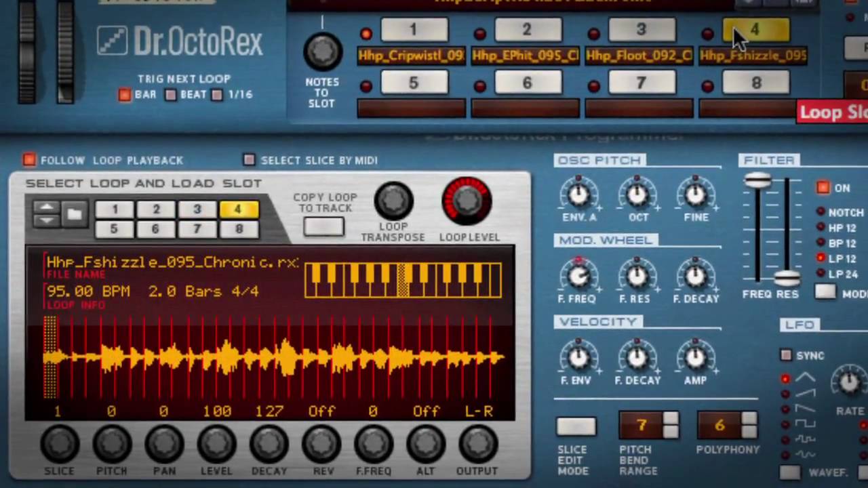Screen dimensions: 868x488
Task: Click the Velocity F.Env knob
Action: coord(578,357)
